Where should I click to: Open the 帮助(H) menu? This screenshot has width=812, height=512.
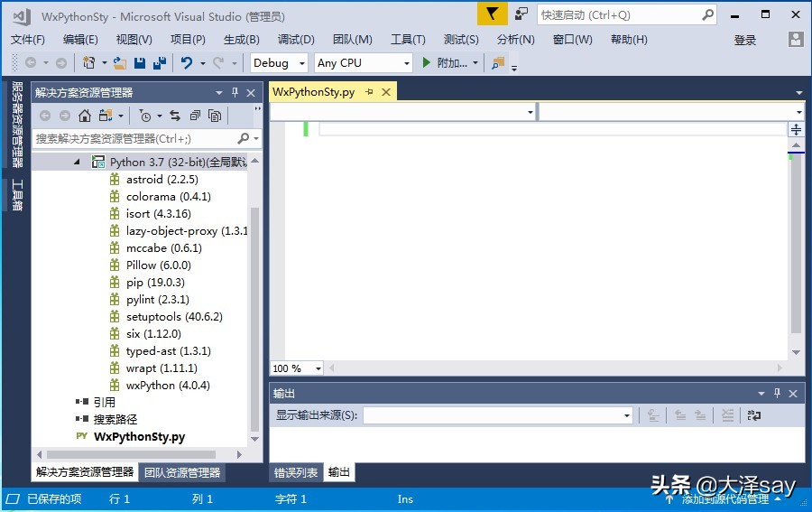pyautogui.click(x=629, y=40)
